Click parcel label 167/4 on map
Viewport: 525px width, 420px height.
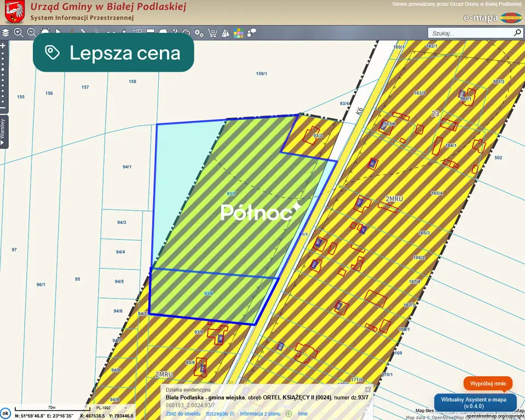(414, 282)
